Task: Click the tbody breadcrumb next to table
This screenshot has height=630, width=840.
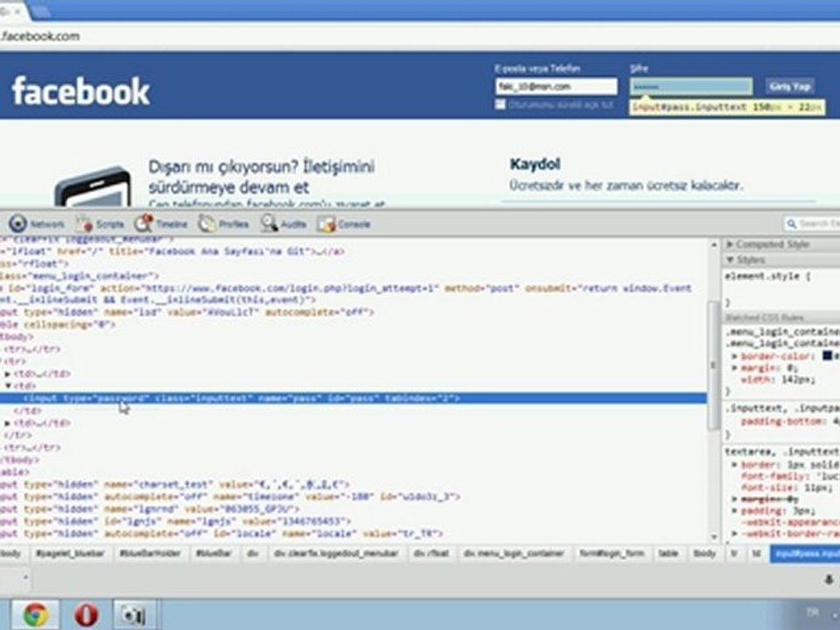Action: 703,553
